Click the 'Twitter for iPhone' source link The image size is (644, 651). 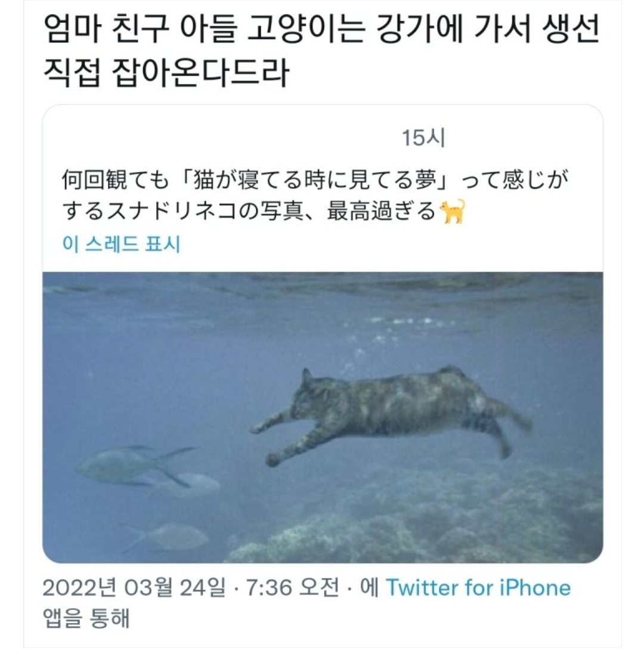click(x=478, y=588)
